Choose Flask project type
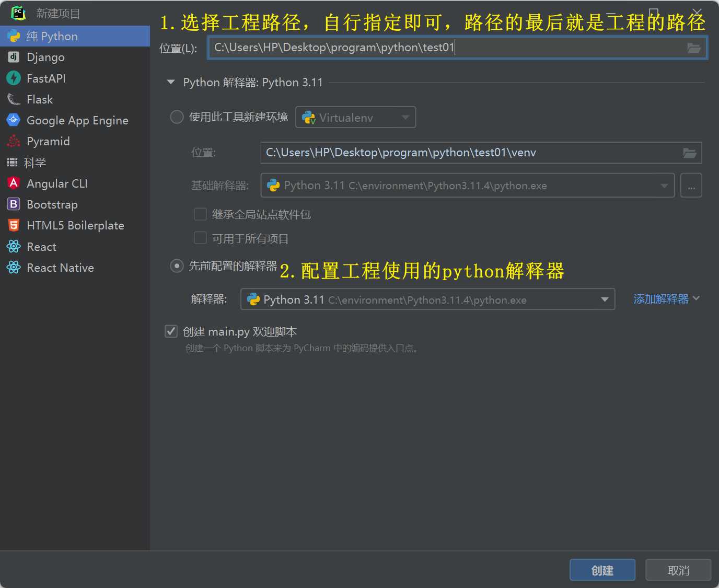Screen dimensions: 719x588 (75, 99)
